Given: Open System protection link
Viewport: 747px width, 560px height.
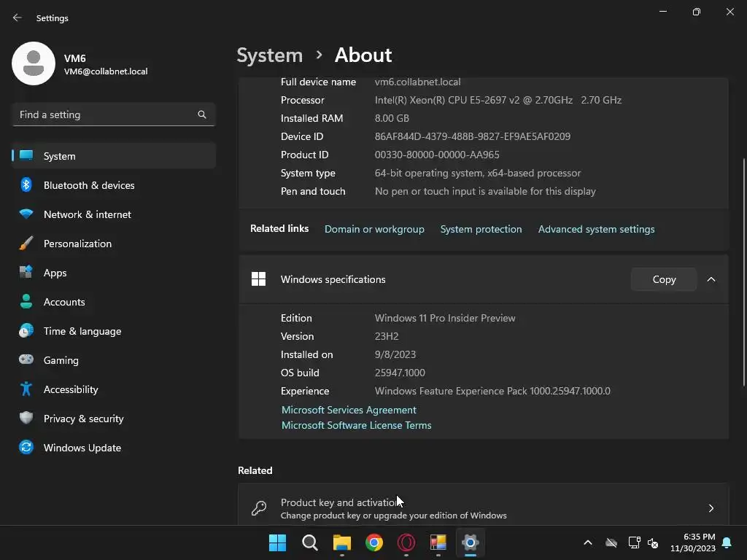Looking at the screenshot, I should coord(481,229).
